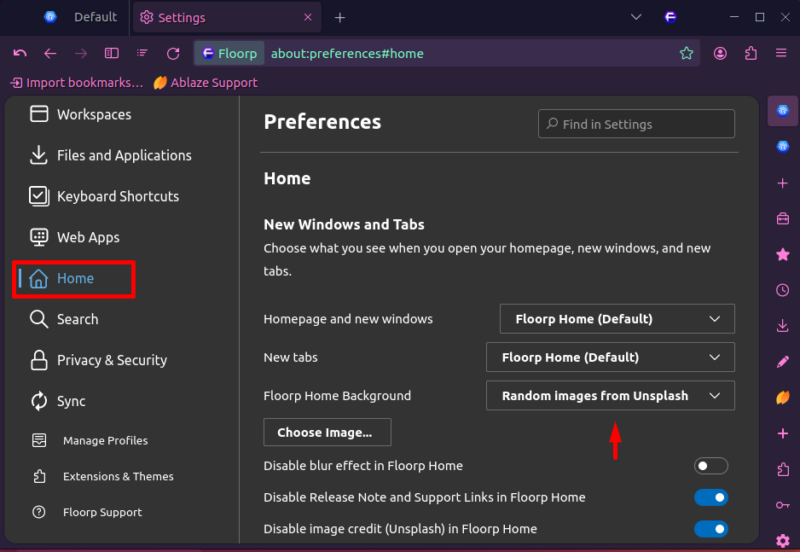
Task: Expand the New tabs dropdown
Action: pyautogui.click(x=610, y=357)
